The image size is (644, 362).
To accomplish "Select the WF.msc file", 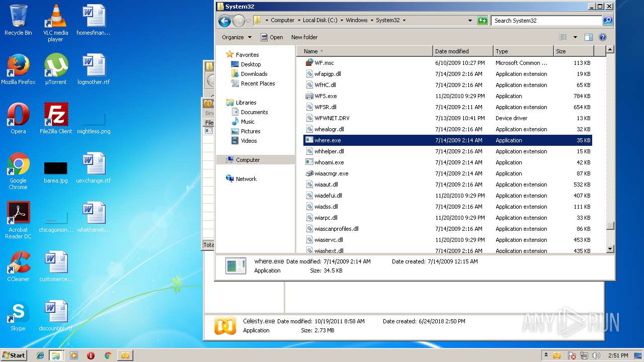I will tap(447, 63).
